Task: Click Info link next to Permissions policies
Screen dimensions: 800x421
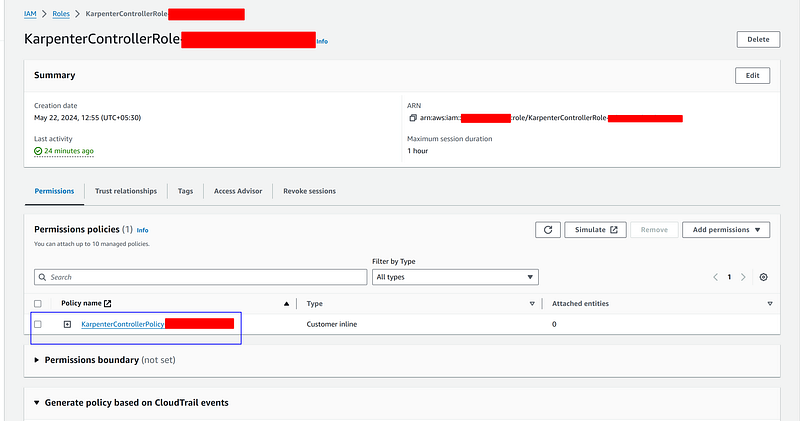Action: [x=142, y=230]
